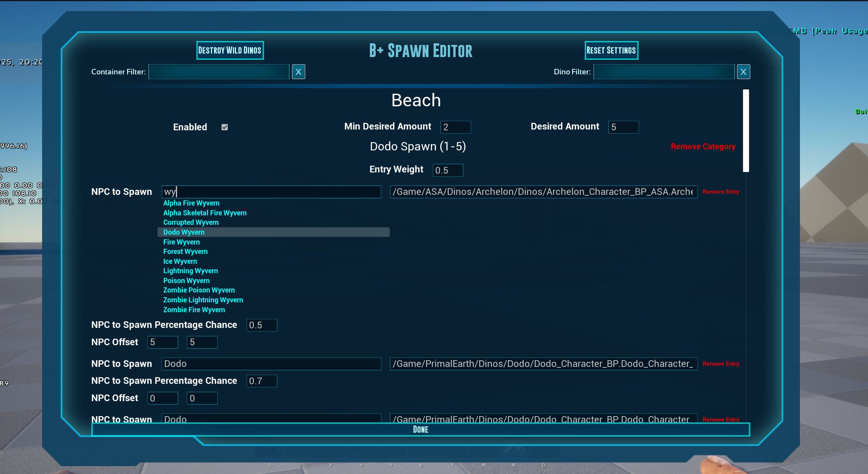The width and height of the screenshot is (868, 474).
Task: Click the Destroy Wild Dinos button
Action: (230, 50)
